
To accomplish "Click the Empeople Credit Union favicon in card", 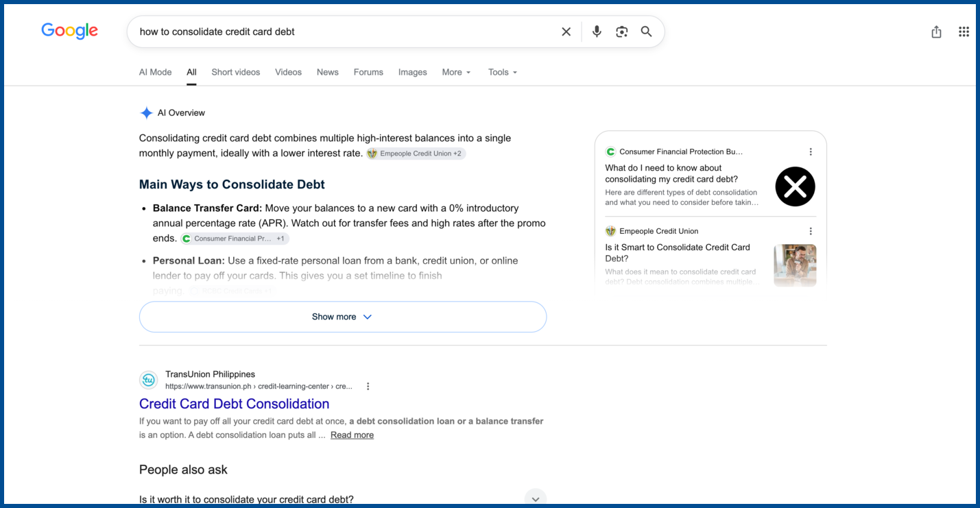I will pyautogui.click(x=610, y=231).
